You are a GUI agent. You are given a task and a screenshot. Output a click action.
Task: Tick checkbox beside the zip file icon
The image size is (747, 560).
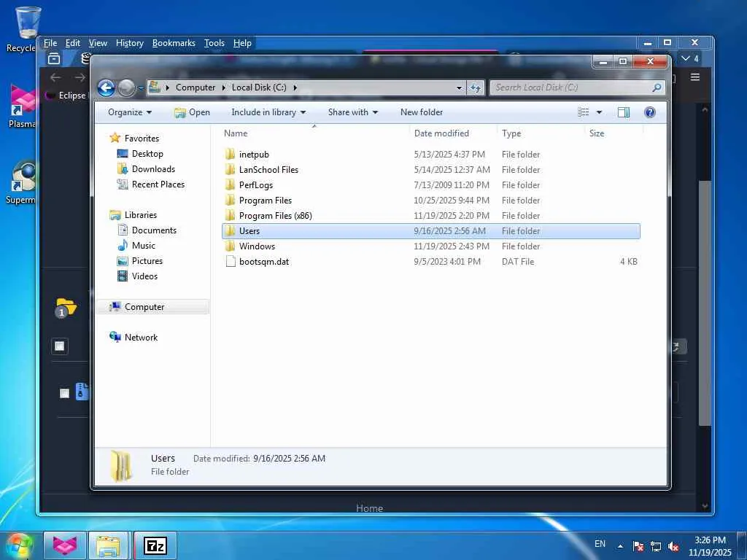(x=64, y=393)
